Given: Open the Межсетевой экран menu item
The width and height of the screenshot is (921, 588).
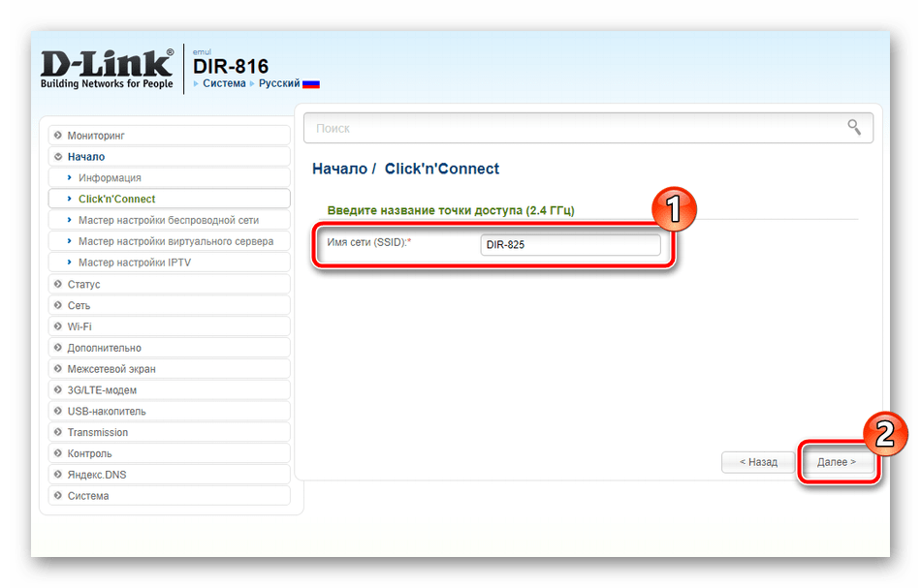Looking at the screenshot, I should 169,368.
